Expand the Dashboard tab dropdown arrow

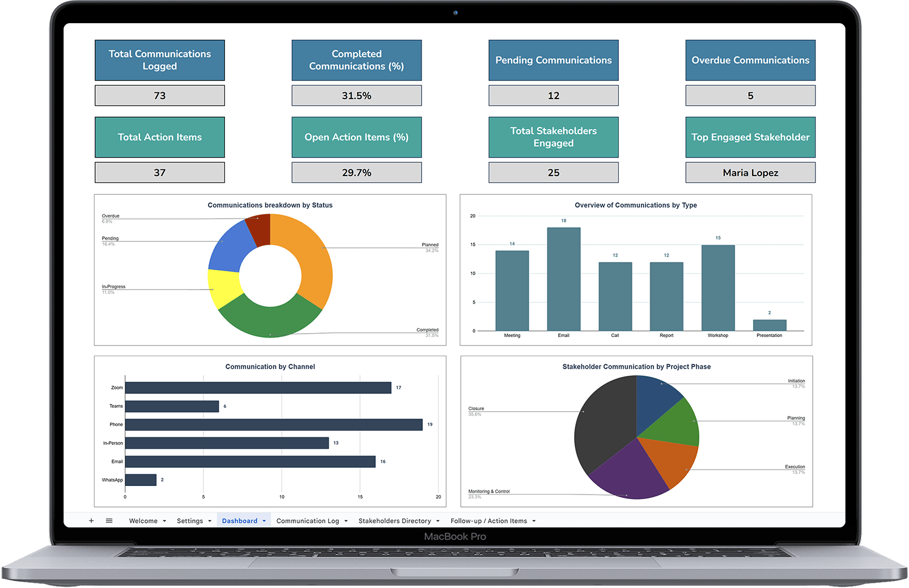[264, 521]
